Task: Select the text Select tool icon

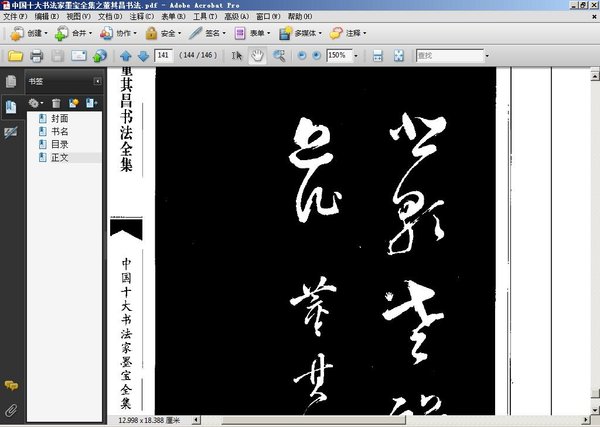Action: pyautogui.click(x=237, y=56)
